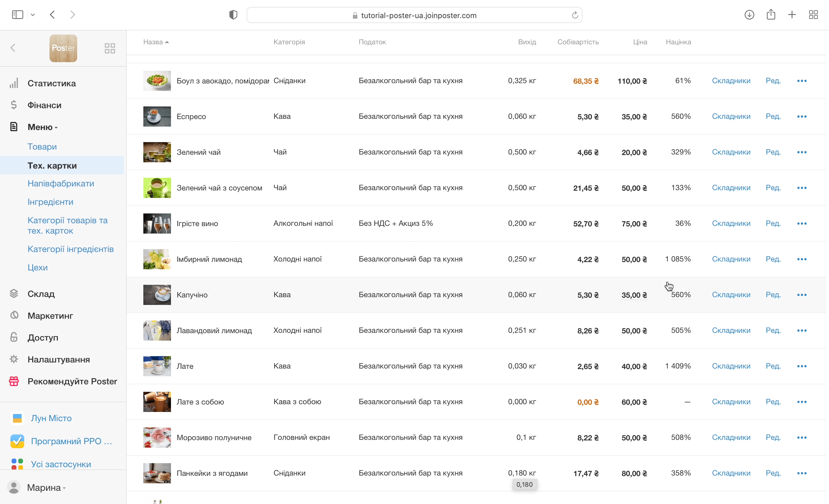Screen dimensions: 829x504
Task: Sort table by Назва column header
Action: (156, 42)
